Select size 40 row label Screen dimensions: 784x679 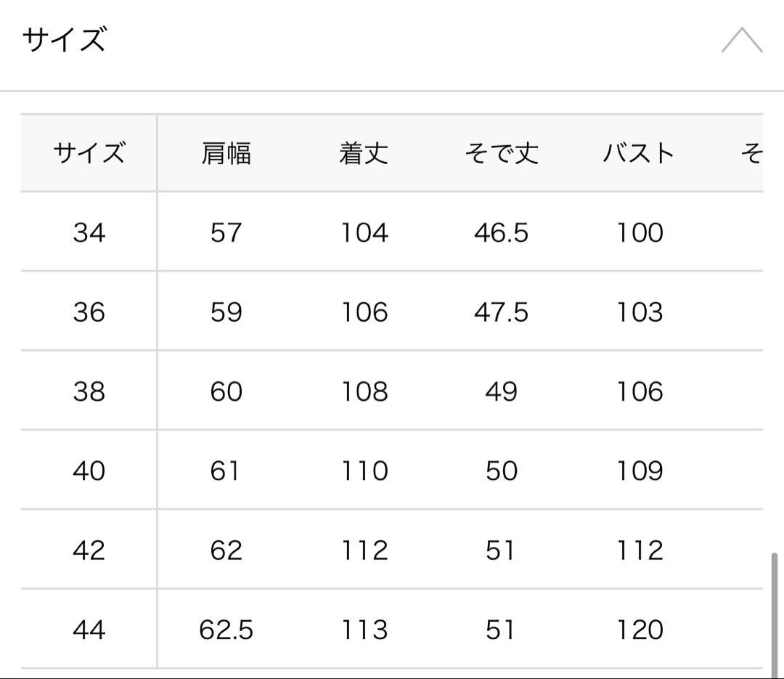(x=89, y=471)
